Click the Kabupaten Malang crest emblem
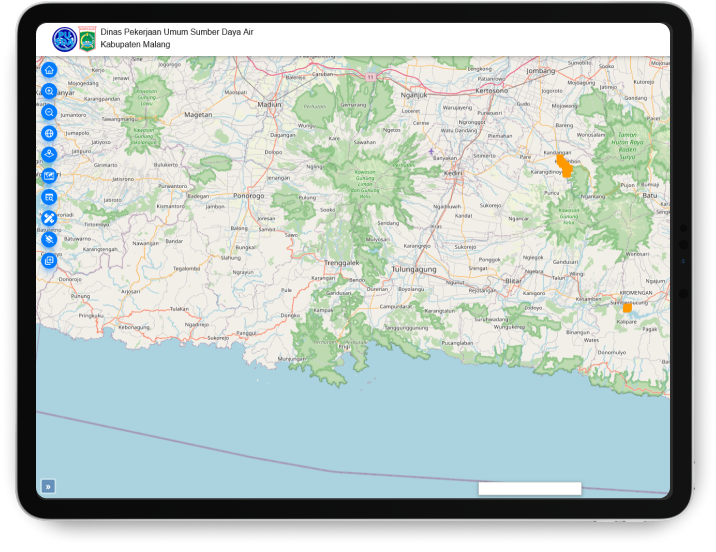This screenshot has width=716, height=552. click(x=87, y=40)
